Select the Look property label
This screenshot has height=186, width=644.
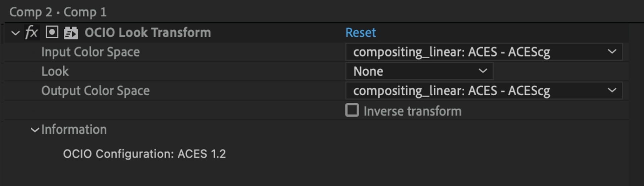(x=55, y=71)
